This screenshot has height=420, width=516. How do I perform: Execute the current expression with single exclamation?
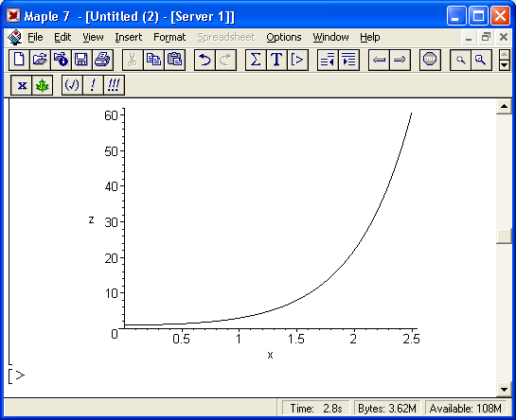click(x=93, y=85)
